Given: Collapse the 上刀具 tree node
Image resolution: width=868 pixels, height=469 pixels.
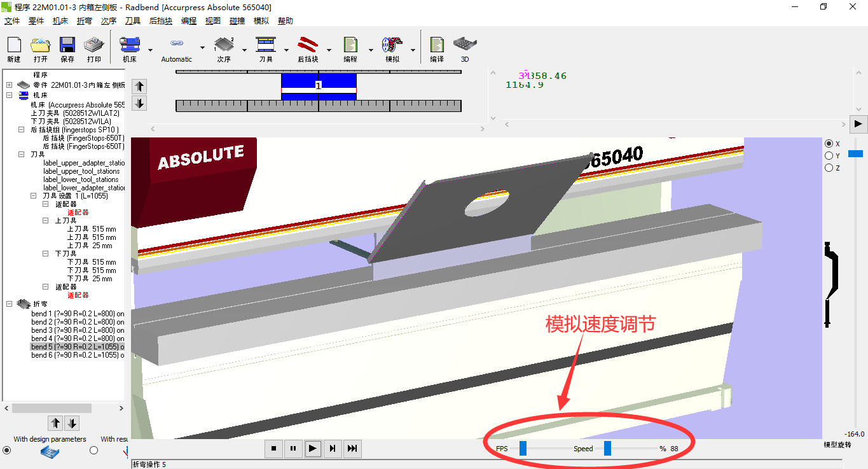Looking at the screenshot, I should click(46, 221).
